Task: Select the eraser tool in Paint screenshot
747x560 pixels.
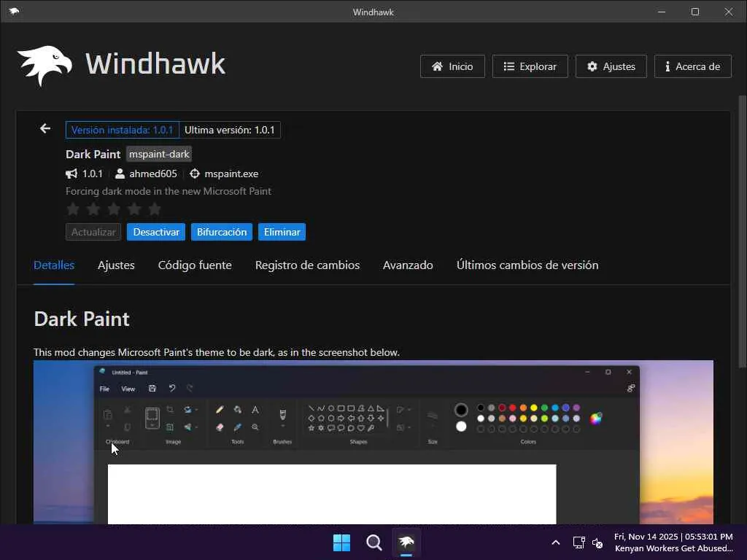Action: (220, 427)
